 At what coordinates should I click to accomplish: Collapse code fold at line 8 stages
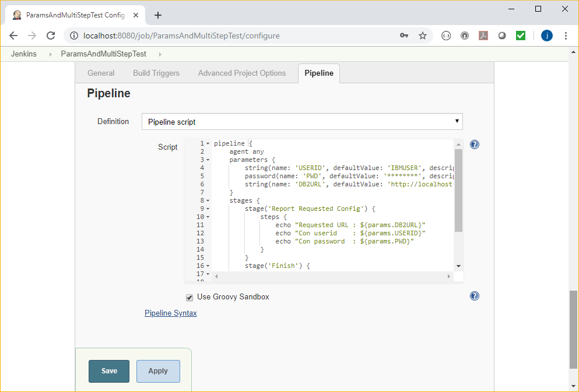[x=208, y=200]
